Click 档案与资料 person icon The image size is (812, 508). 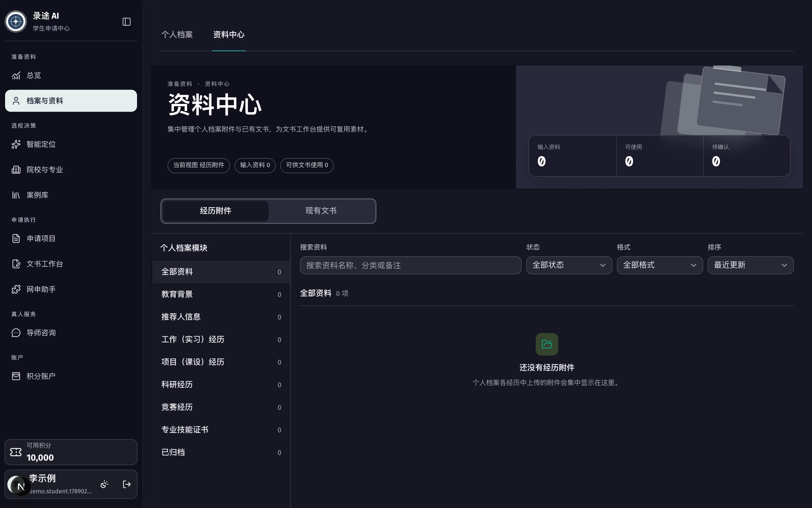[x=16, y=101]
